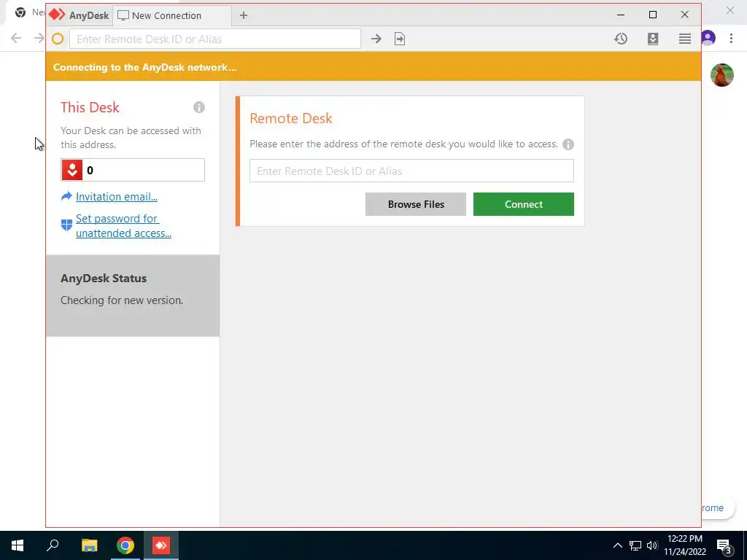
Task: Click the red AnyDesk ID icon
Action: [72, 170]
